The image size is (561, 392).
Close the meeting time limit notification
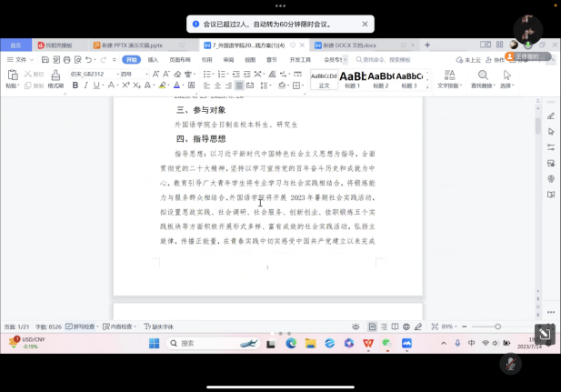click(365, 24)
